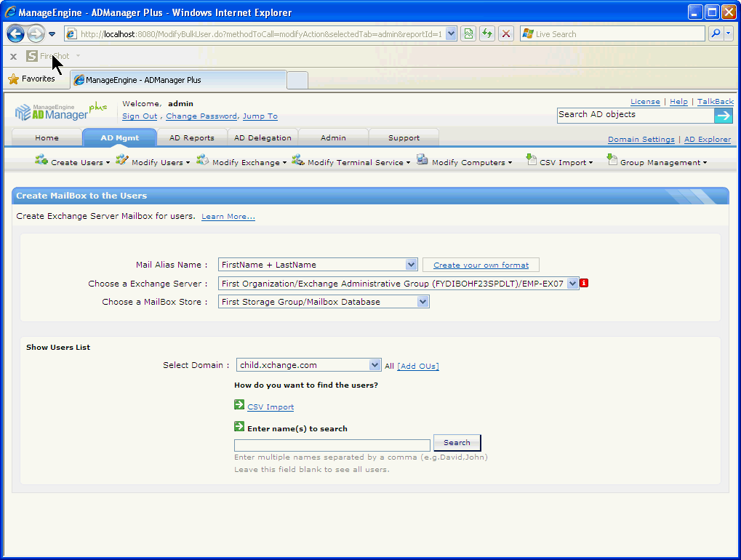
Task: Go to the Admin tab
Action: pyautogui.click(x=333, y=137)
